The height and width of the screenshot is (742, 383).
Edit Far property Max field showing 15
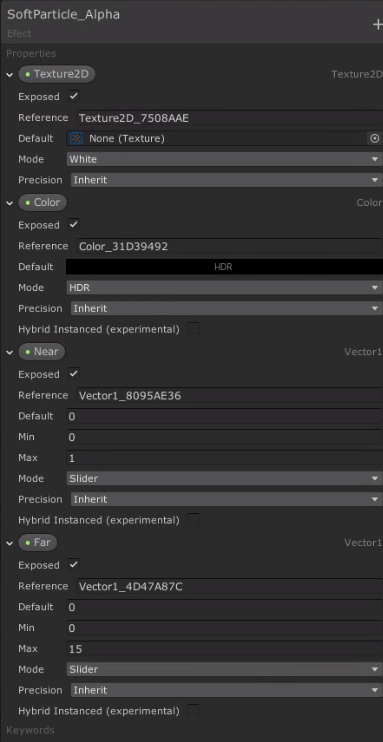tap(224, 649)
